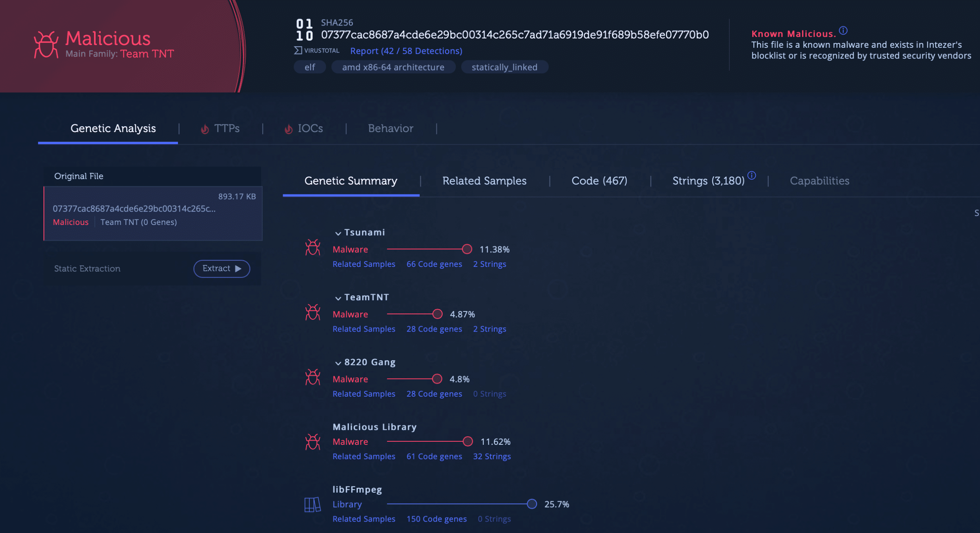The width and height of the screenshot is (980, 533).
Task: Click the Known Malicious info icon
Action: [x=843, y=31]
